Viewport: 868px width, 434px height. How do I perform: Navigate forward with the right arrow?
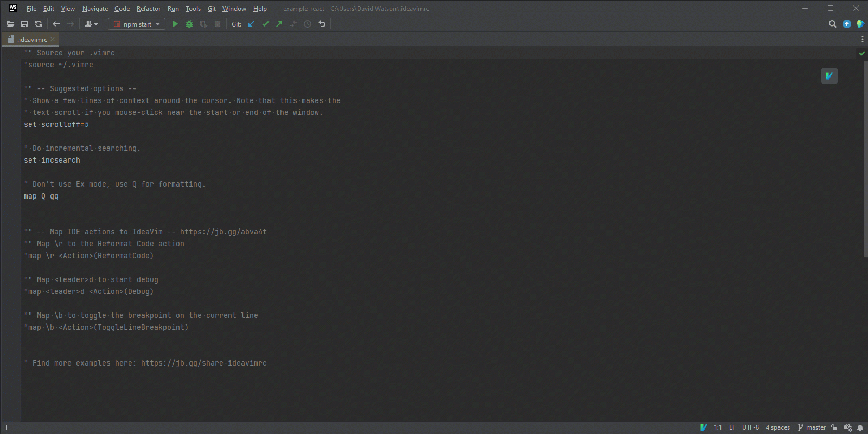(x=71, y=24)
